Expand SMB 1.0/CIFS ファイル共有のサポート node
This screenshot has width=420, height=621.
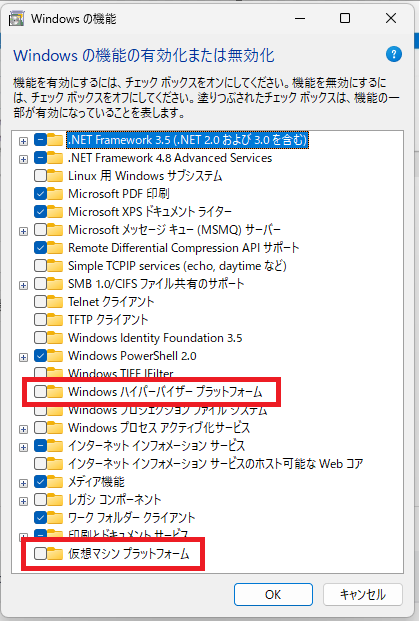23,285
